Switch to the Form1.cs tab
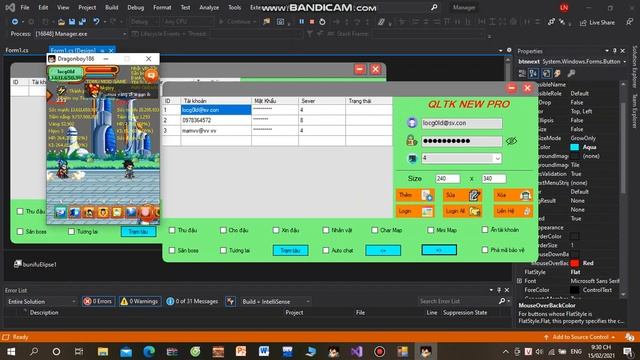Viewport: 640px width, 360px height. (17, 50)
